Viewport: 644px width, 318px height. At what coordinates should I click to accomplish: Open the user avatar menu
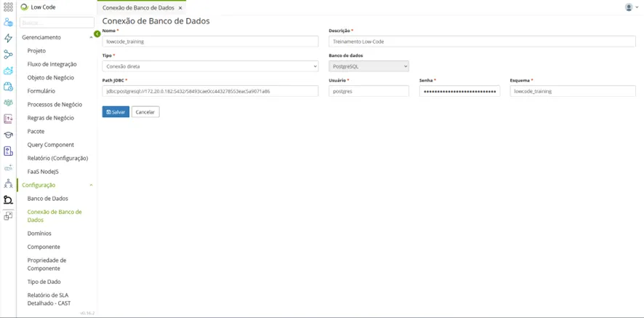[629, 7]
